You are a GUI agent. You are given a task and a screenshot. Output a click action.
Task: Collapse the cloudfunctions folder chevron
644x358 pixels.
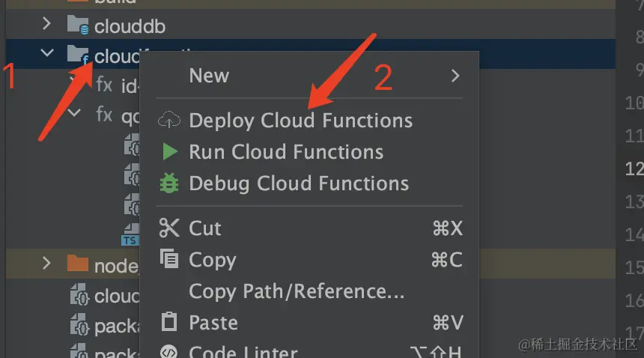click(47, 54)
